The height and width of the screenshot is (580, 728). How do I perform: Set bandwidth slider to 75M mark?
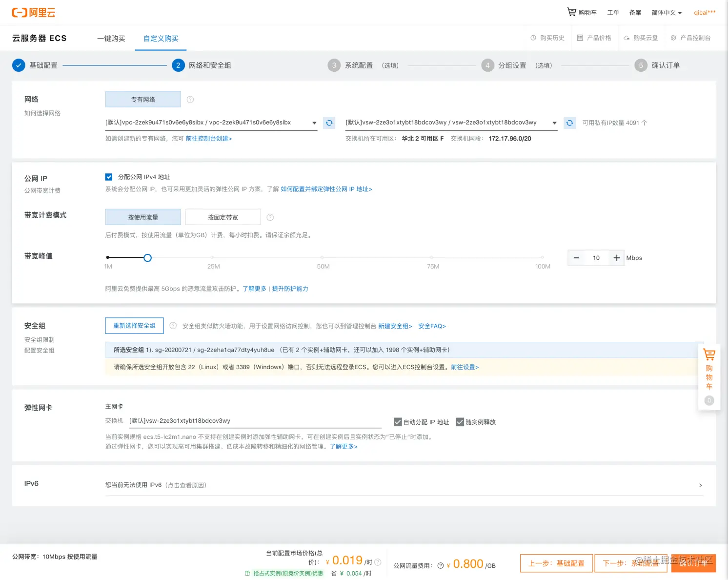432,257
